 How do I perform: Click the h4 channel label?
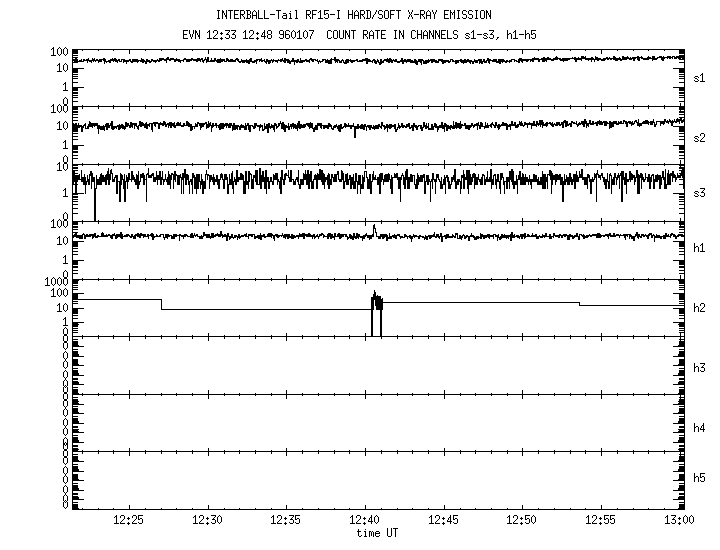(699, 428)
